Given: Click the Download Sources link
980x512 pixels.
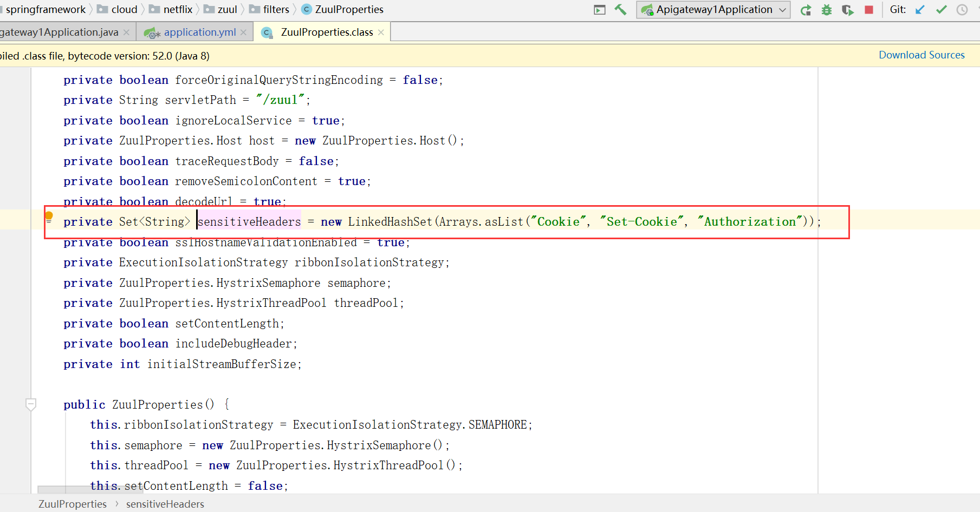Looking at the screenshot, I should pos(921,55).
